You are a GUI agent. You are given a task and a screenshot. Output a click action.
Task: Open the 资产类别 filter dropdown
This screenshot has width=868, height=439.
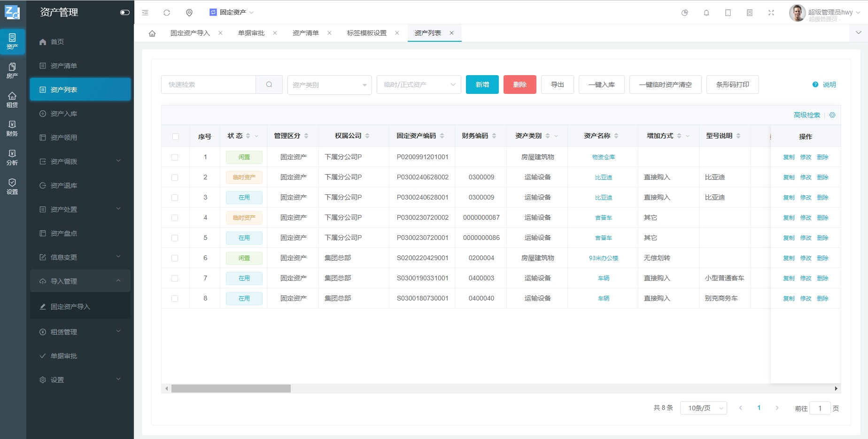(329, 85)
